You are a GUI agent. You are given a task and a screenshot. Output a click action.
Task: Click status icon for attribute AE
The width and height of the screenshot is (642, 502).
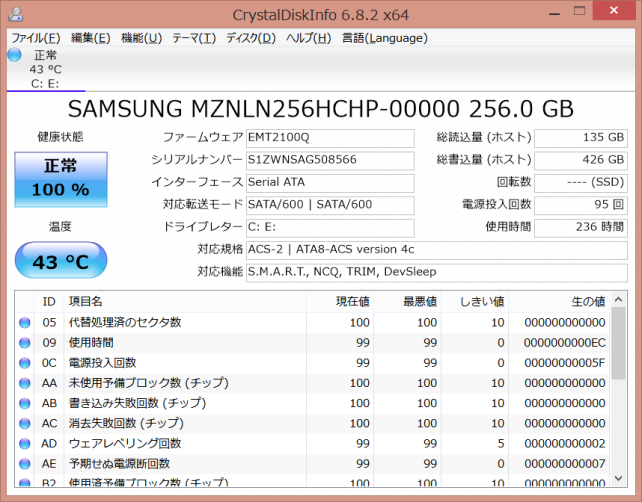point(25,464)
